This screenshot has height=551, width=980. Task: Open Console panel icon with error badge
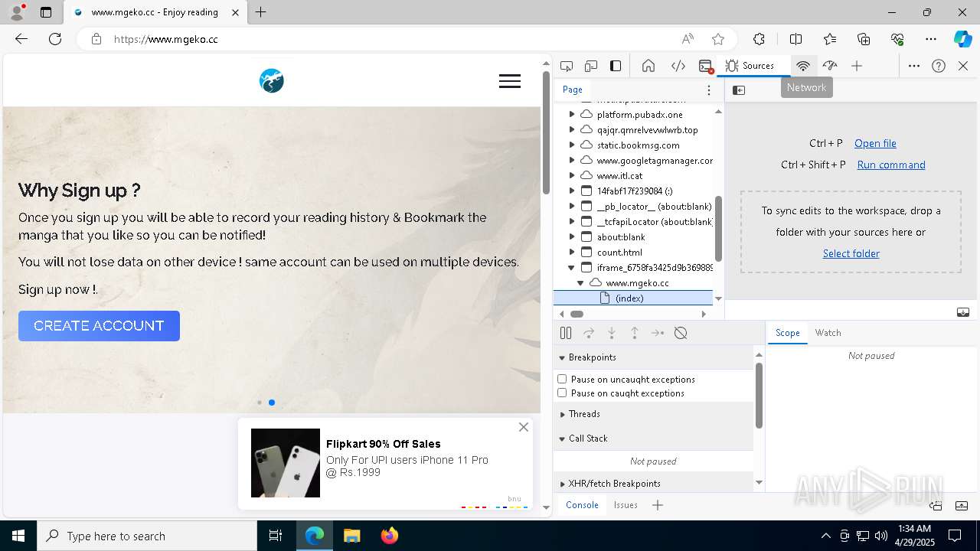coord(706,66)
